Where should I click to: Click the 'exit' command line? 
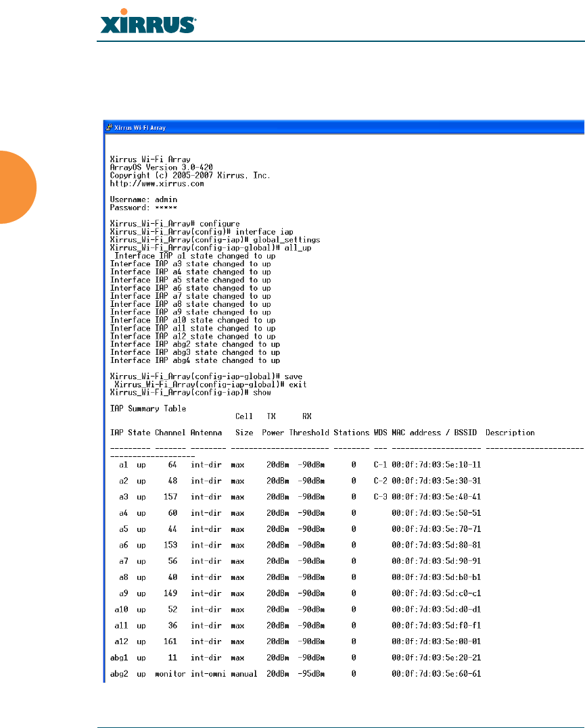(x=210, y=385)
